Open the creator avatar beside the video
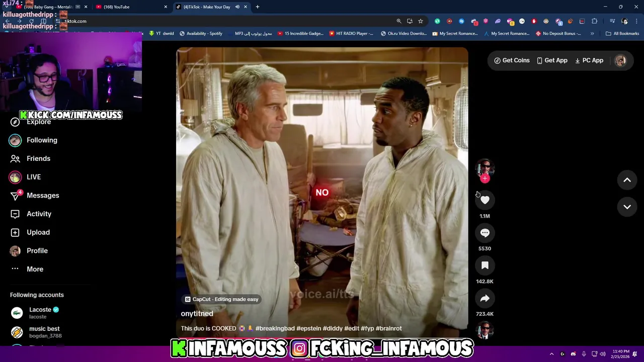The width and height of the screenshot is (644, 362). click(485, 168)
